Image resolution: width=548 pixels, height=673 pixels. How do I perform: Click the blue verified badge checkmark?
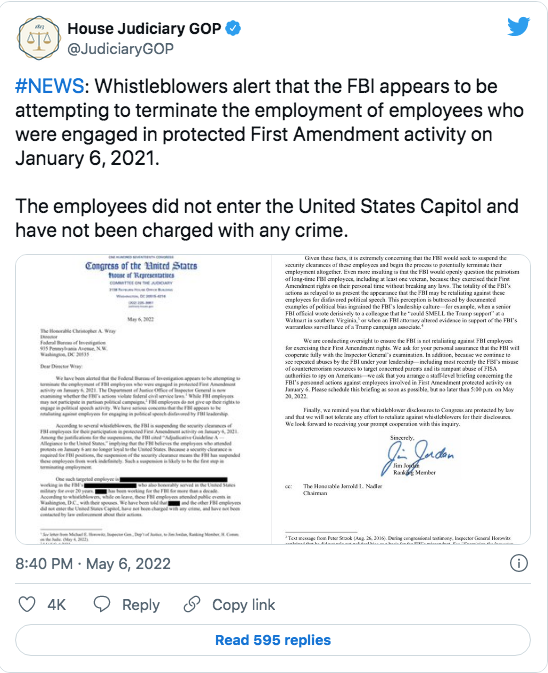(x=233, y=29)
